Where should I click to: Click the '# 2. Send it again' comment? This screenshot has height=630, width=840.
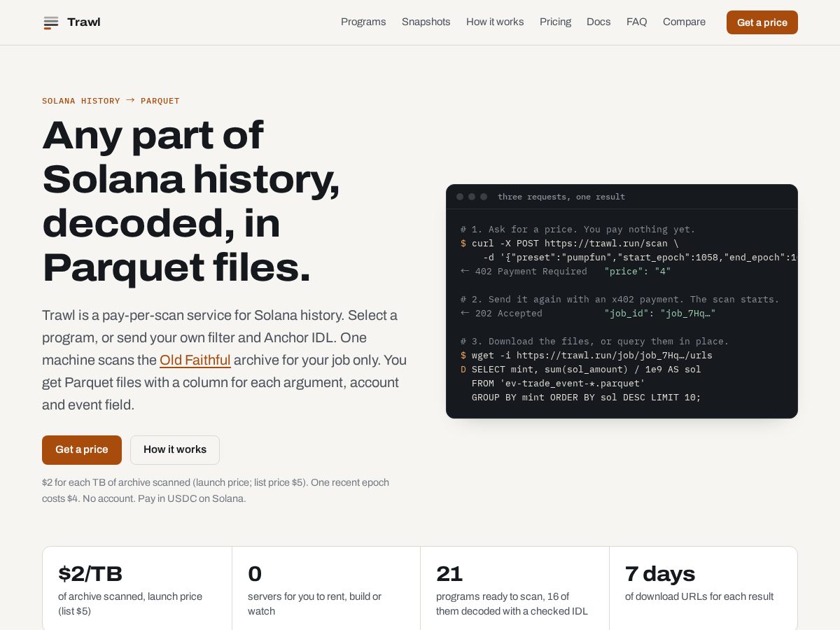pyautogui.click(x=620, y=300)
